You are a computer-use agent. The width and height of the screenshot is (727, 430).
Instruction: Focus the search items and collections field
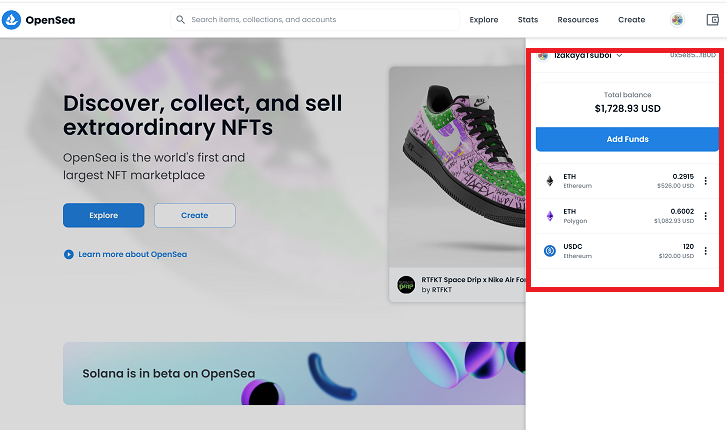tap(315, 19)
